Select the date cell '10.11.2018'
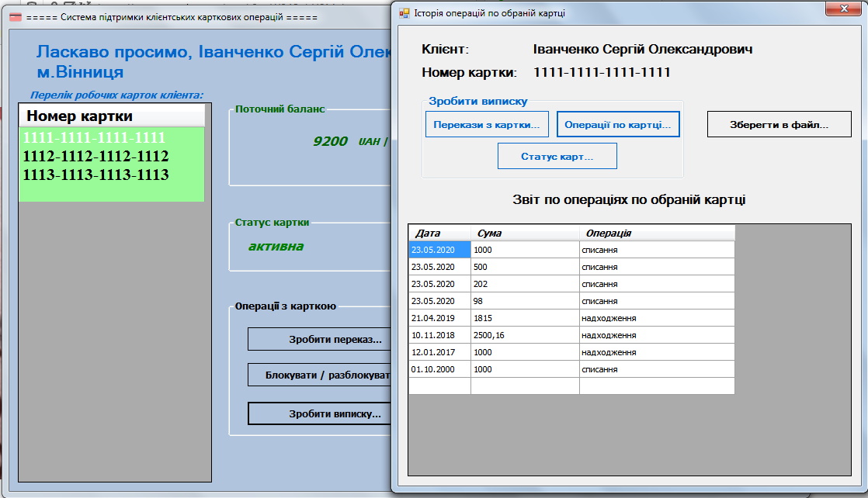The height and width of the screenshot is (498, 868). (x=439, y=335)
